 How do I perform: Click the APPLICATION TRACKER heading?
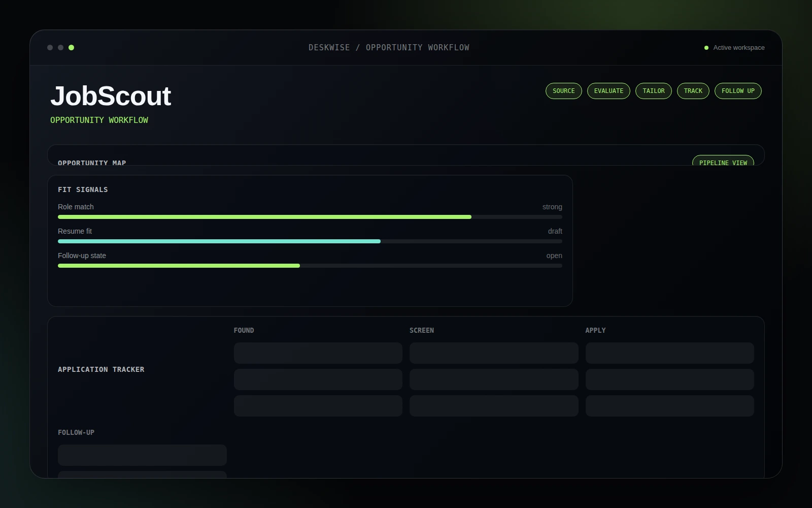pyautogui.click(x=101, y=369)
